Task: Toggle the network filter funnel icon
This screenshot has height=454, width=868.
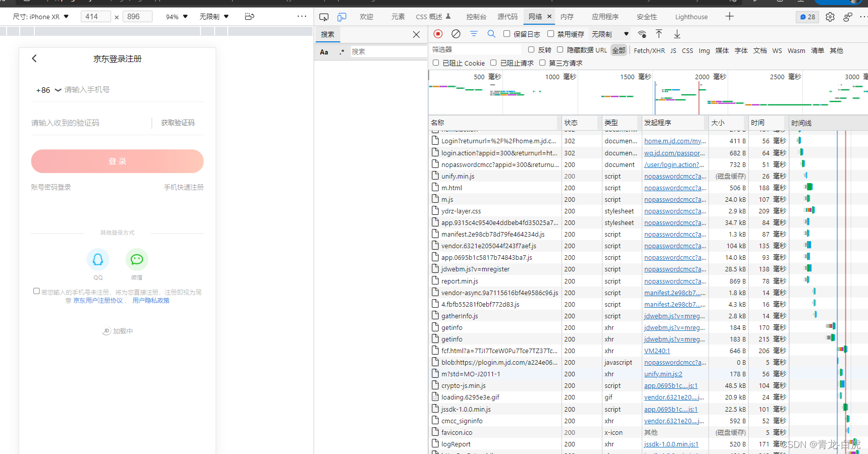Action: click(x=474, y=34)
